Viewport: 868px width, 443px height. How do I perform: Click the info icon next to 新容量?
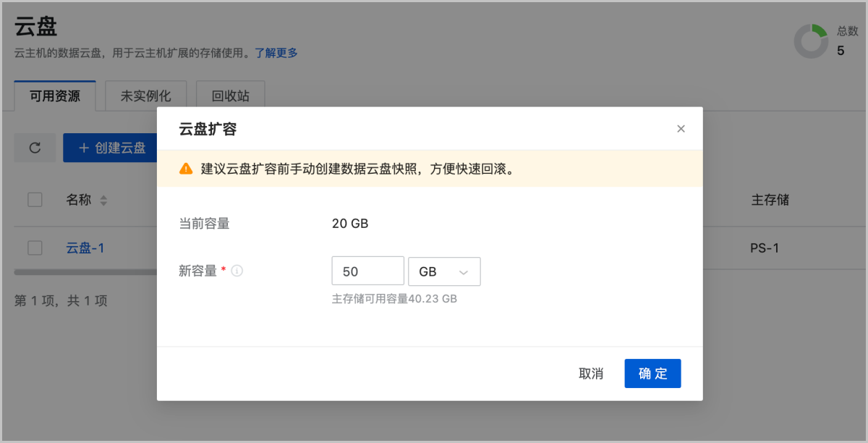[237, 271]
